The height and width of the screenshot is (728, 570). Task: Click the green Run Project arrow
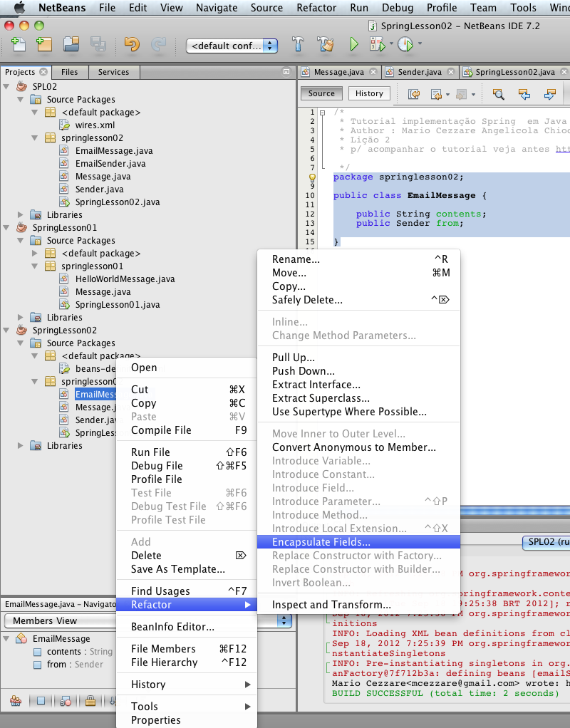point(354,44)
